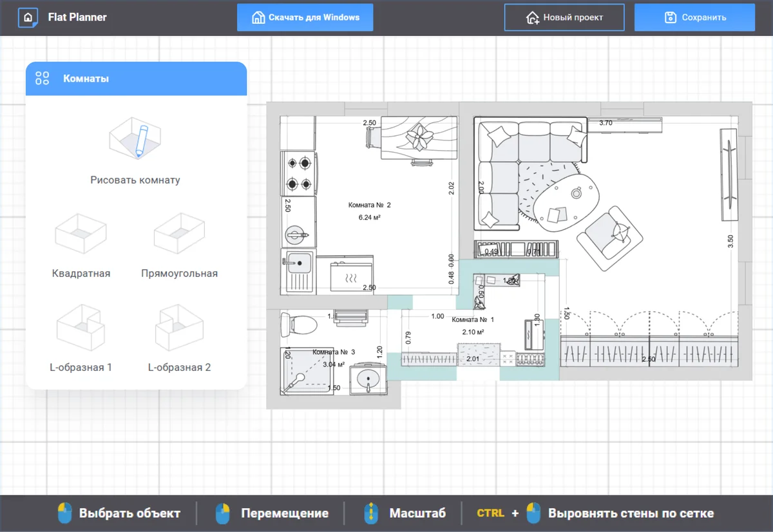
Task: Select the toilet in the bathroom
Action: click(x=300, y=324)
